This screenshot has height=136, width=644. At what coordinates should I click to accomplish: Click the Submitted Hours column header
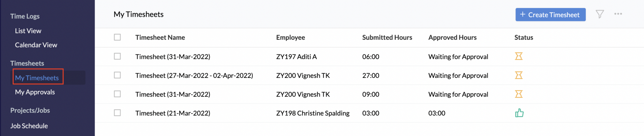[387, 37]
